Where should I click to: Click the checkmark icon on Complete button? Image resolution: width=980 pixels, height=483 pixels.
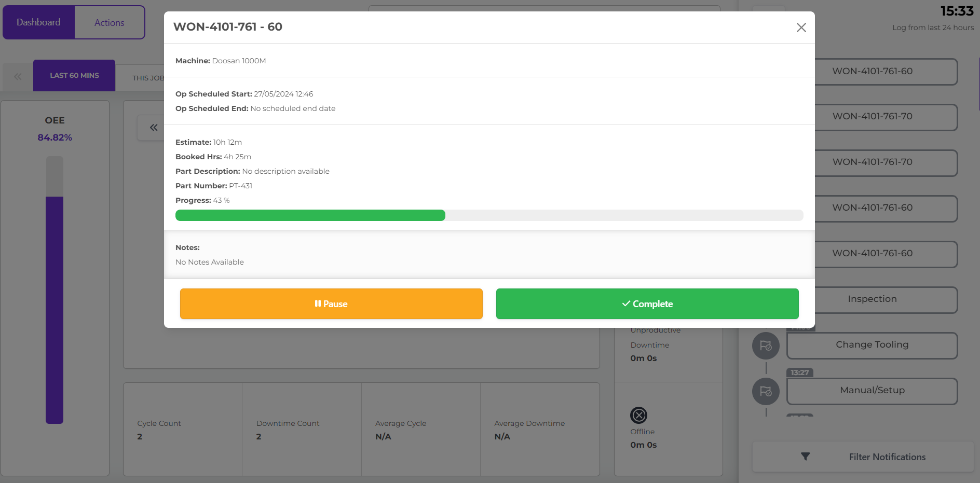625,303
